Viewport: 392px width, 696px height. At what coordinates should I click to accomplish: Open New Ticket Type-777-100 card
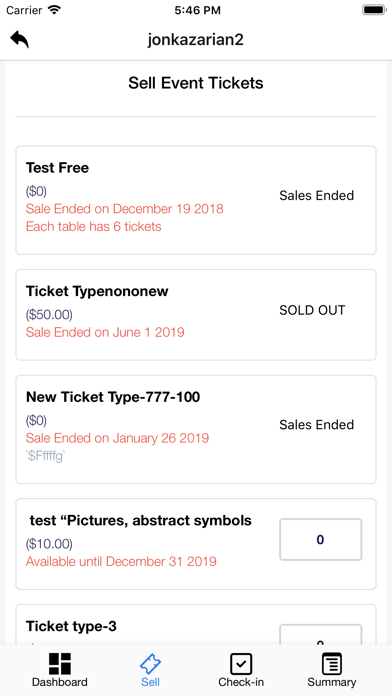[x=196, y=429]
